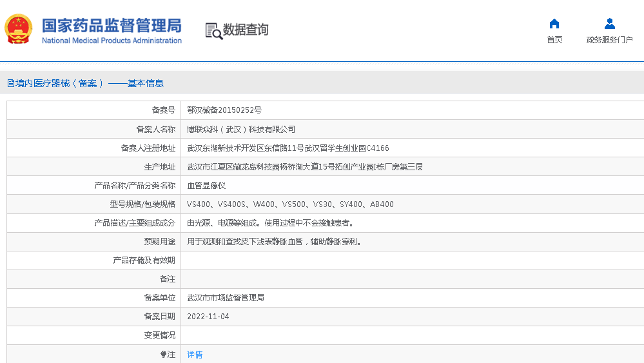Select the 备案号 value 鄂汉械备20150252号
The image size is (644, 363).
click(224, 110)
